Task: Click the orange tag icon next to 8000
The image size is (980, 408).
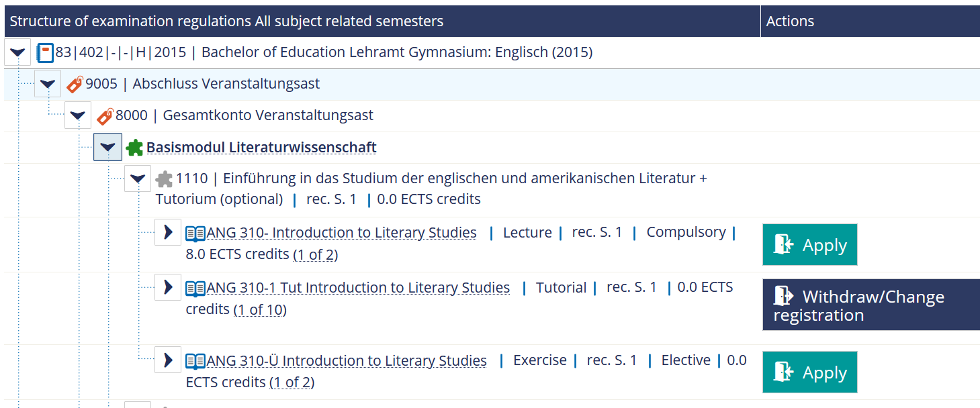Action: coord(105,115)
